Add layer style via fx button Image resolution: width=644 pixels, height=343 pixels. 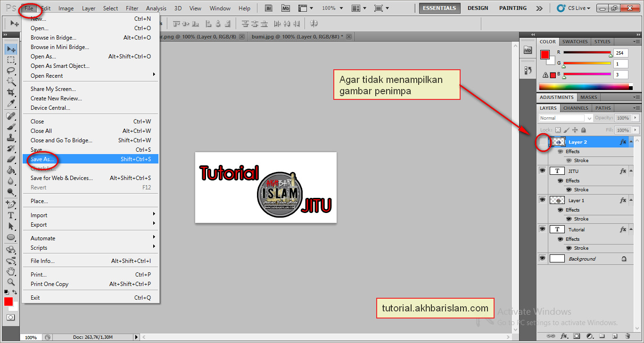click(564, 336)
